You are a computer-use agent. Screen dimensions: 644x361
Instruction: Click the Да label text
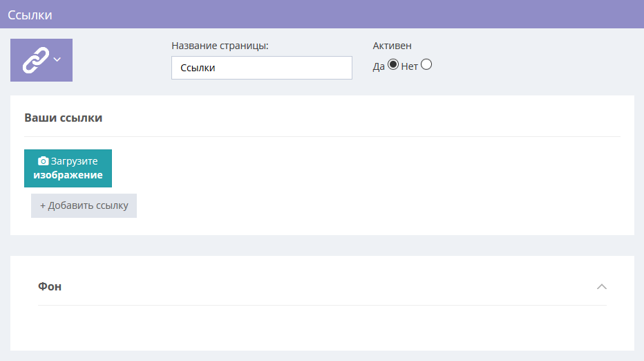click(x=379, y=66)
